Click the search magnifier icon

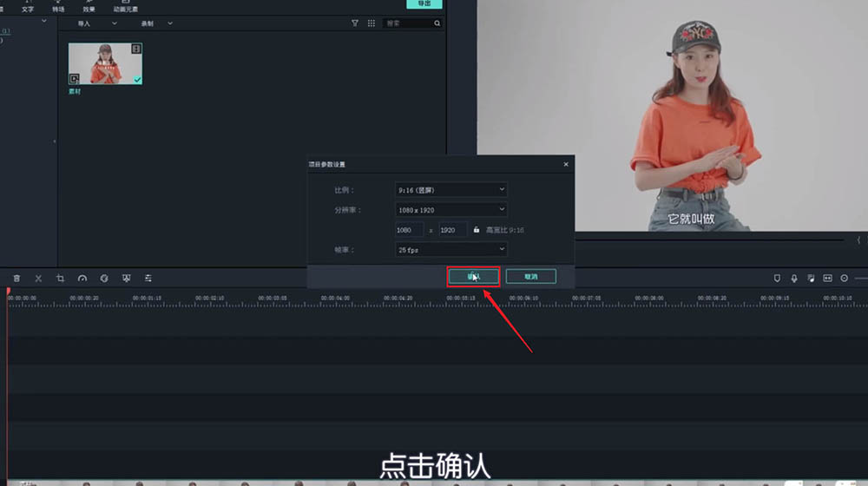pyautogui.click(x=437, y=23)
